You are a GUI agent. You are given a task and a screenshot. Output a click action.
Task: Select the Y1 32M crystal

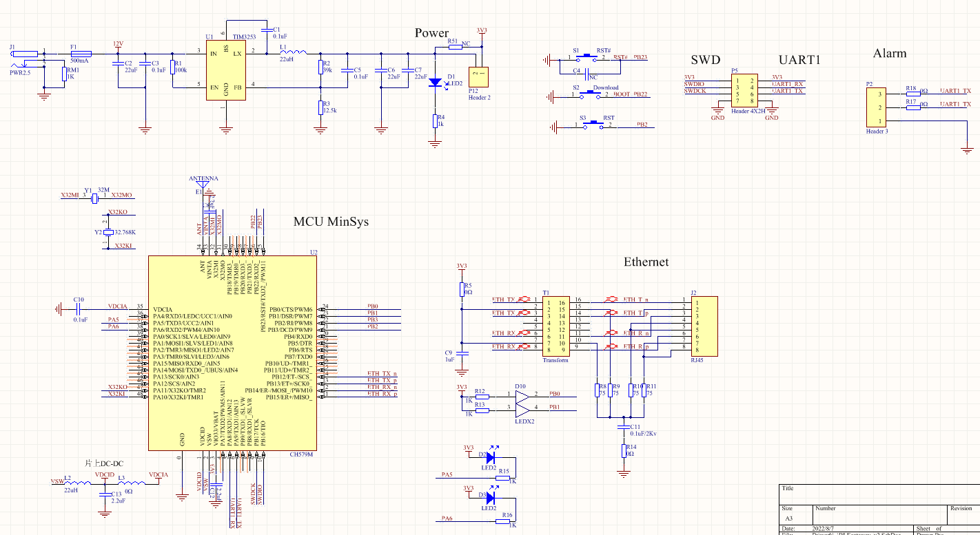[95, 197]
